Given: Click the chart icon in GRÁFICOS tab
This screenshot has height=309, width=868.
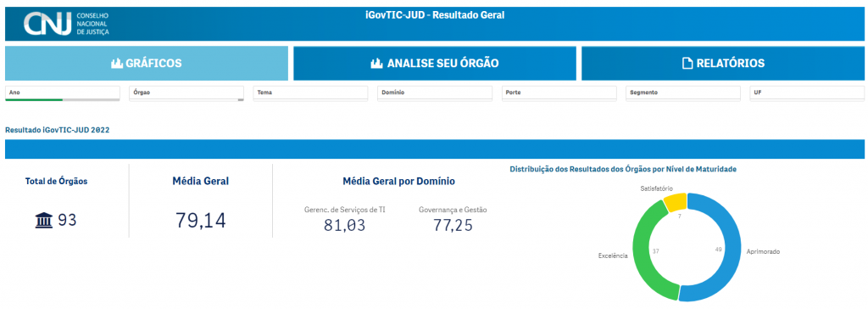Looking at the screenshot, I should (x=117, y=64).
